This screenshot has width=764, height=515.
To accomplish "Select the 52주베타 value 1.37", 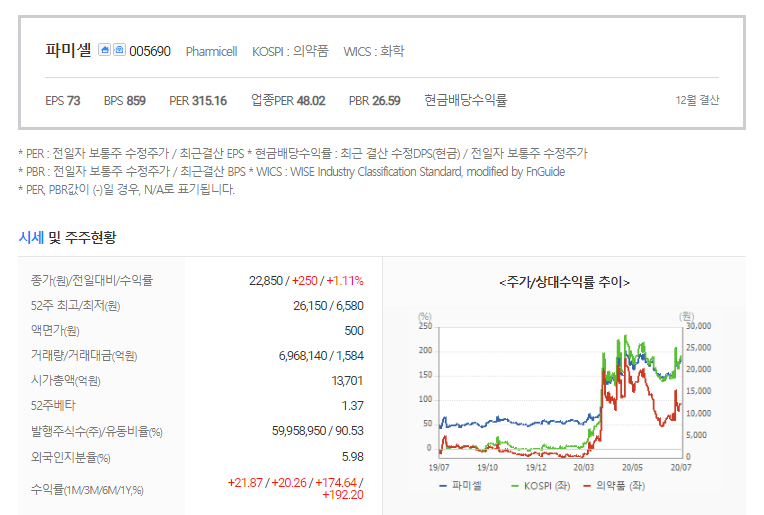I will coord(353,405).
